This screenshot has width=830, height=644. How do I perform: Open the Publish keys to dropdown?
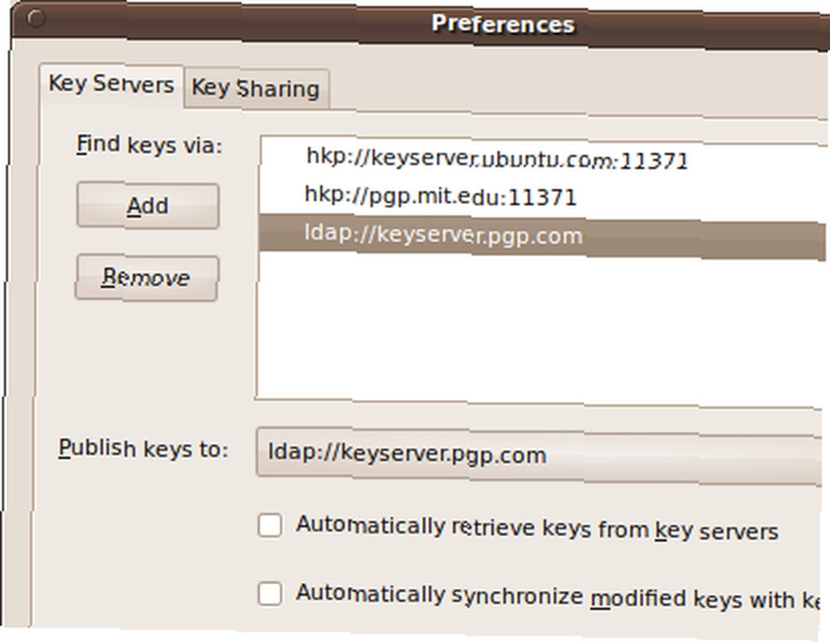[x=540, y=456]
